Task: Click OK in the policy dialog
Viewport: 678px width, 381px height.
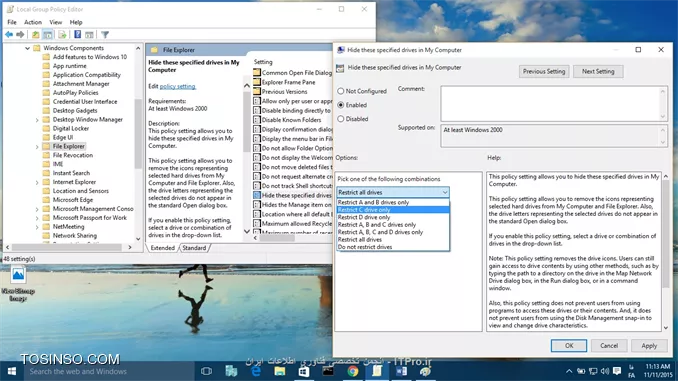Action: point(569,346)
